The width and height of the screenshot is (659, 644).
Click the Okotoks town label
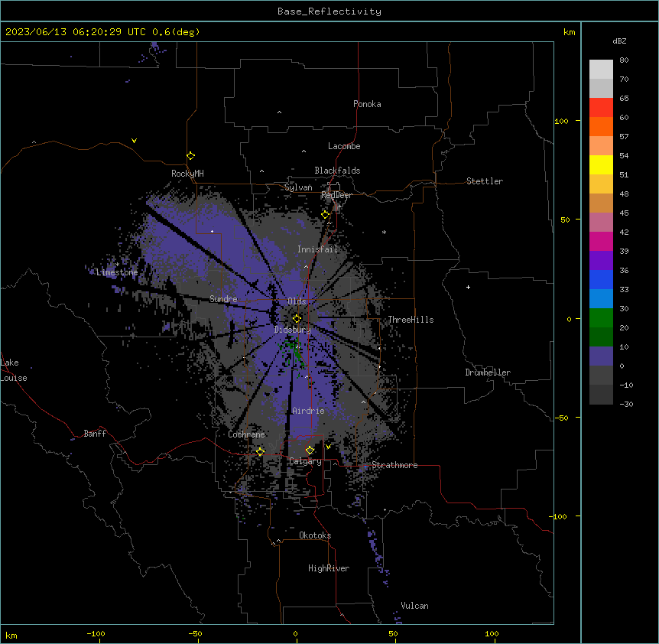[x=315, y=535]
